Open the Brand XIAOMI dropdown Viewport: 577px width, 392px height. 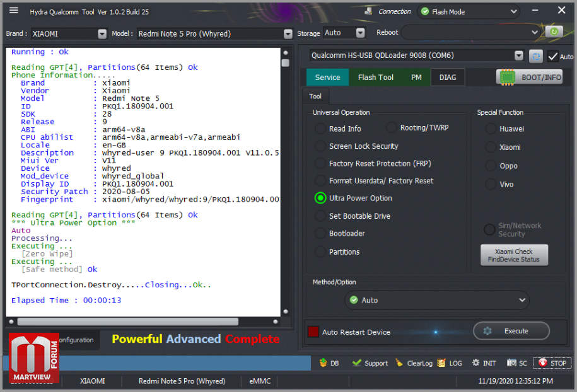click(x=102, y=34)
